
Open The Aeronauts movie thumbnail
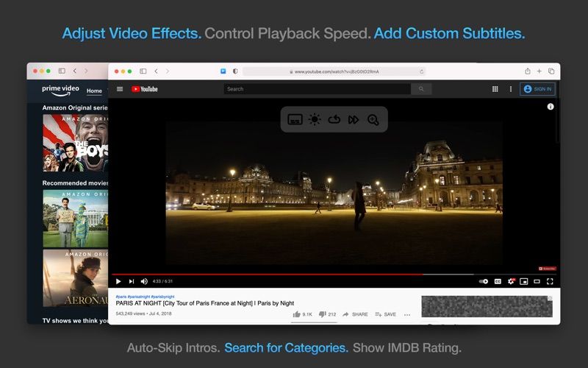(76, 278)
